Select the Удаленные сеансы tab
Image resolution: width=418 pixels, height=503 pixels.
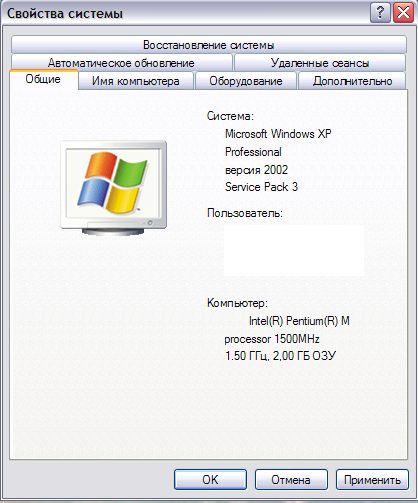(x=320, y=63)
